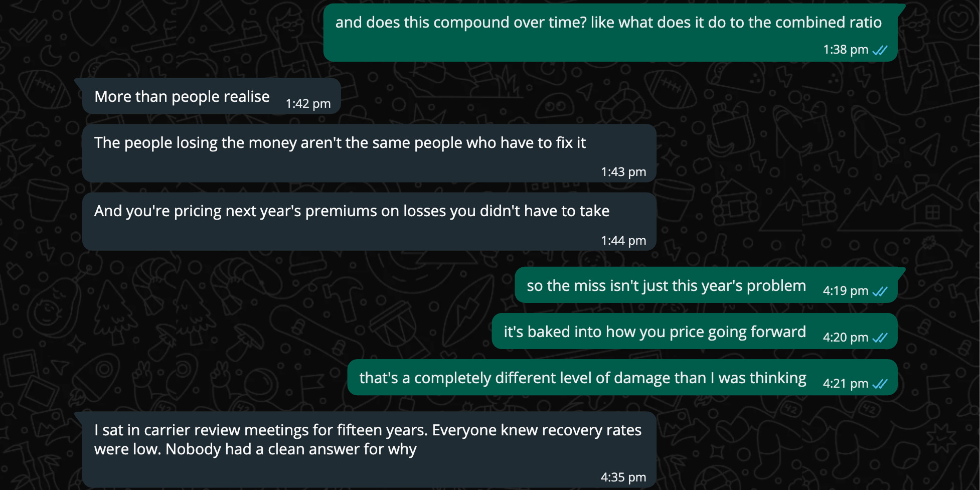Click the 1:43 pm timestamp
Image resolution: width=980 pixels, height=490 pixels.
click(x=623, y=172)
